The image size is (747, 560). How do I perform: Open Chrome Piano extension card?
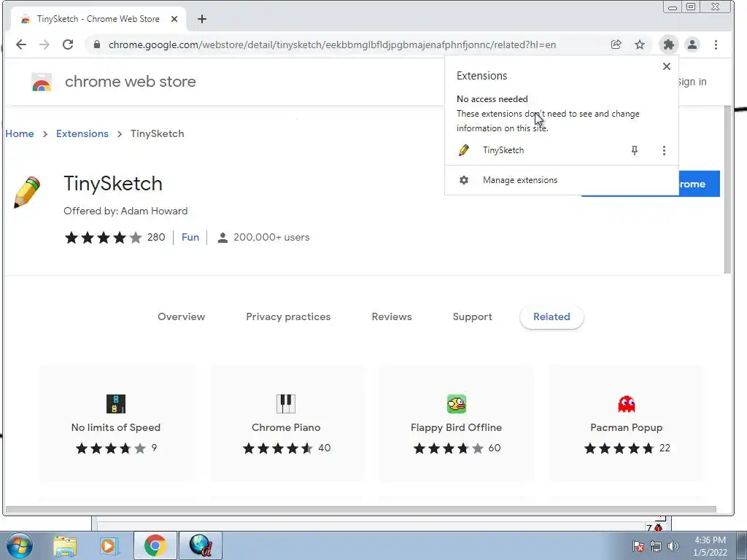click(x=286, y=422)
